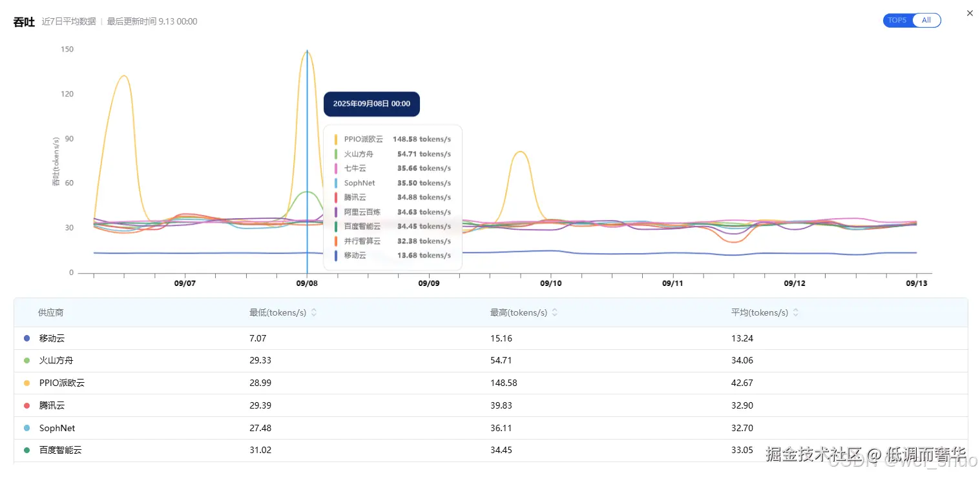This screenshot has height=477, width=980.
Task: Click the 13.24 average value for 移动云
Action: (x=742, y=338)
